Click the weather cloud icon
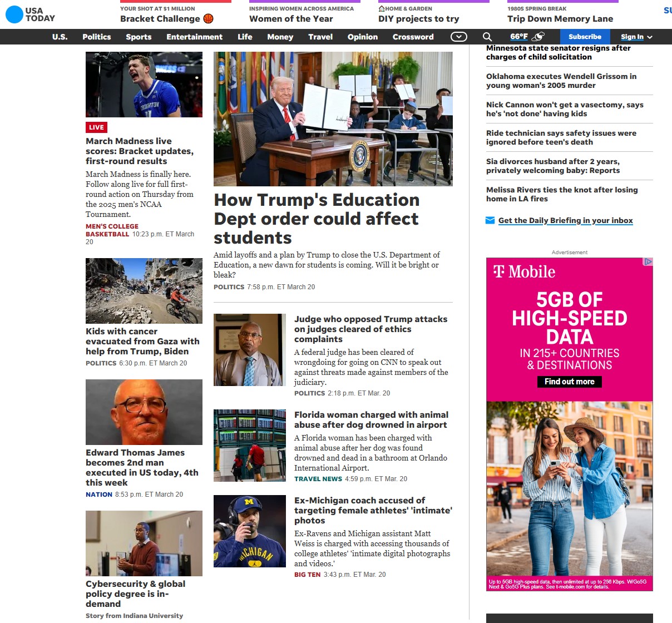Viewport: 672px width, 623px height. (x=538, y=37)
